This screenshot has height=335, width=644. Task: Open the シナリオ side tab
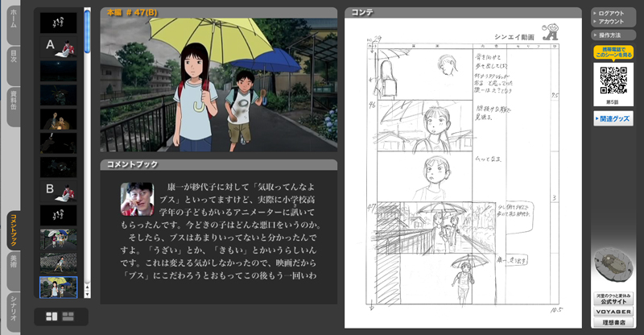coord(14,312)
